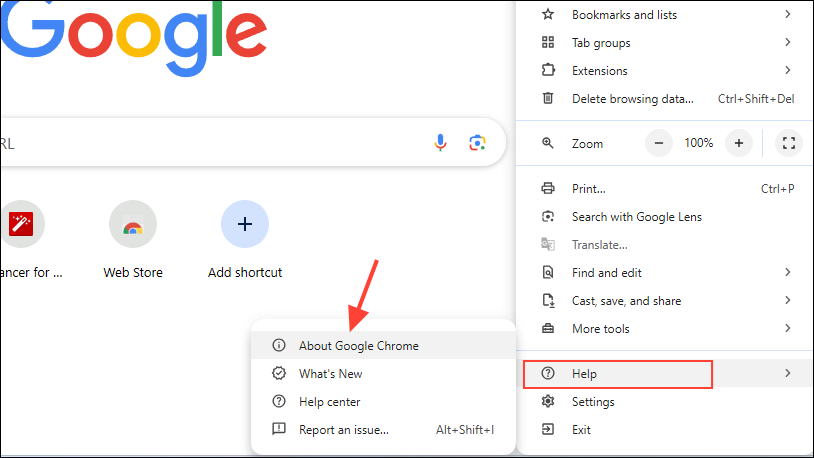Screen dimensions: 814x458
Task: Open Chrome Settings from menu
Action: click(592, 402)
